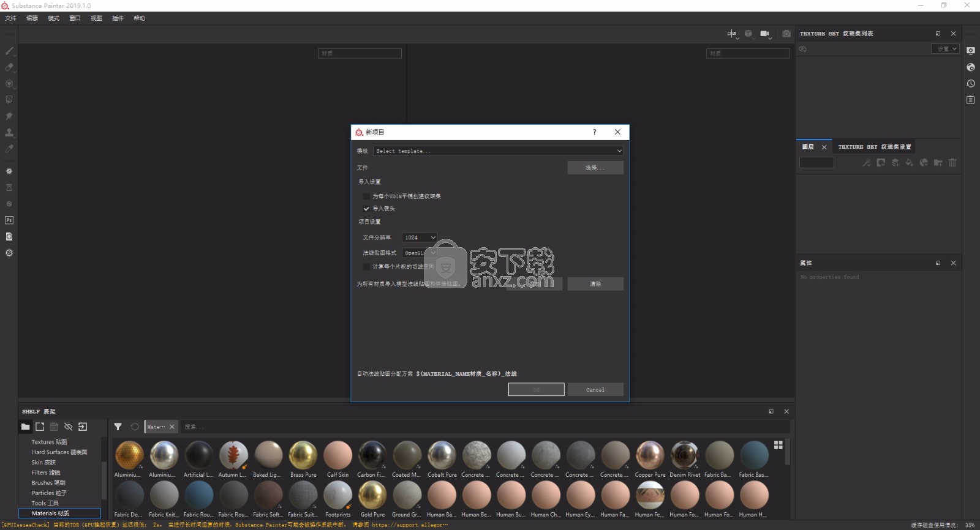
Task: Uncheck the import cameras checkbox (导入镜头)
Action: pos(366,209)
